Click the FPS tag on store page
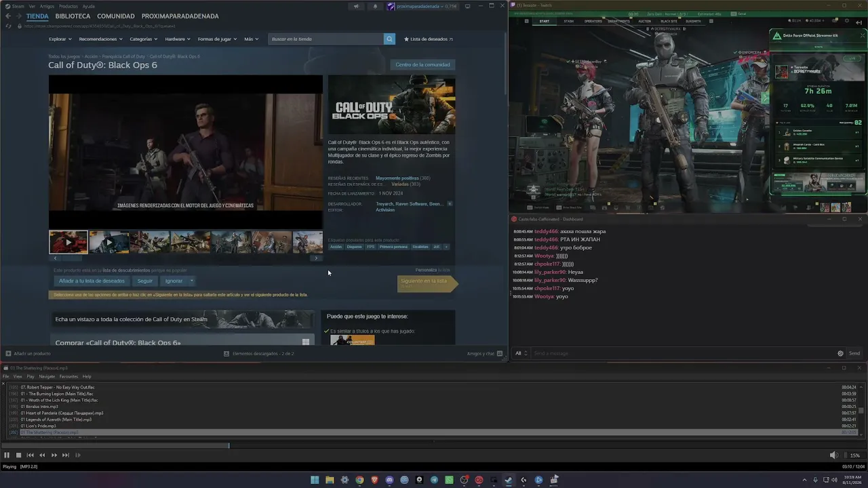The width and height of the screenshot is (868, 488). [370, 247]
